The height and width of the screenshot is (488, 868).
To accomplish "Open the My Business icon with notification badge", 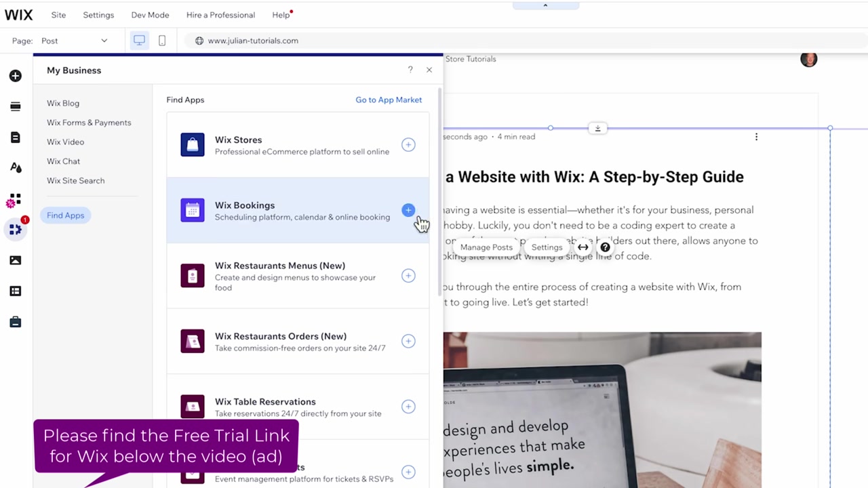I will tap(16, 230).
